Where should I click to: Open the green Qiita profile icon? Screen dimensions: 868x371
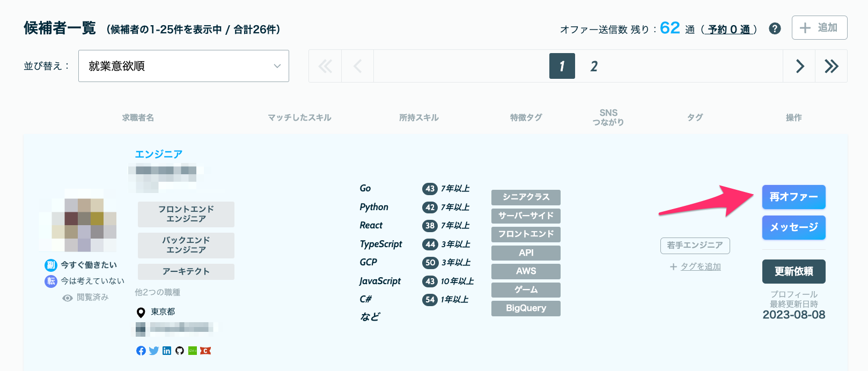(193, 351)
